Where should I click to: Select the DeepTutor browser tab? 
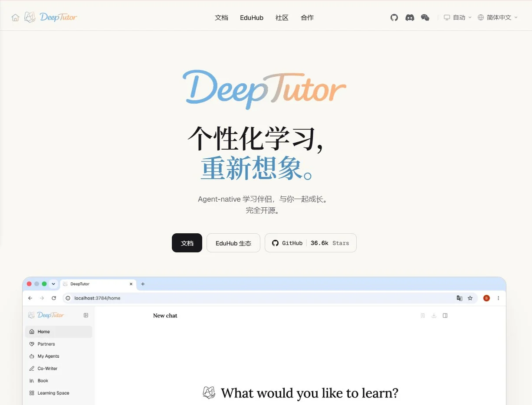pyautogui.click(x=98, y=284)
